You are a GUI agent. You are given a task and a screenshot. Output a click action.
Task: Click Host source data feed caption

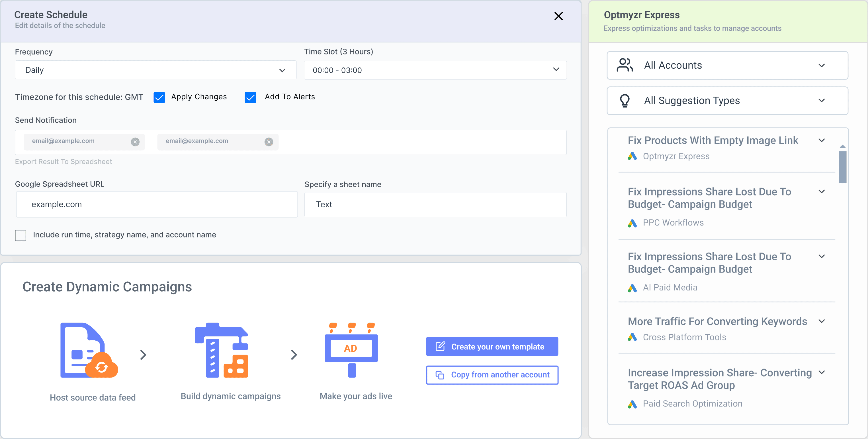(x=93, y=398)
